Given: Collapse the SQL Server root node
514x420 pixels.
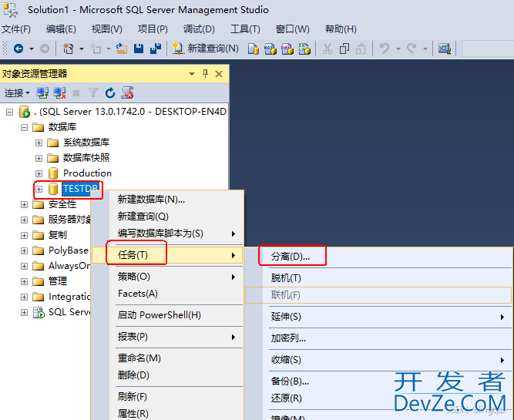Looking at the screenshot, I should tap(10, 113).
